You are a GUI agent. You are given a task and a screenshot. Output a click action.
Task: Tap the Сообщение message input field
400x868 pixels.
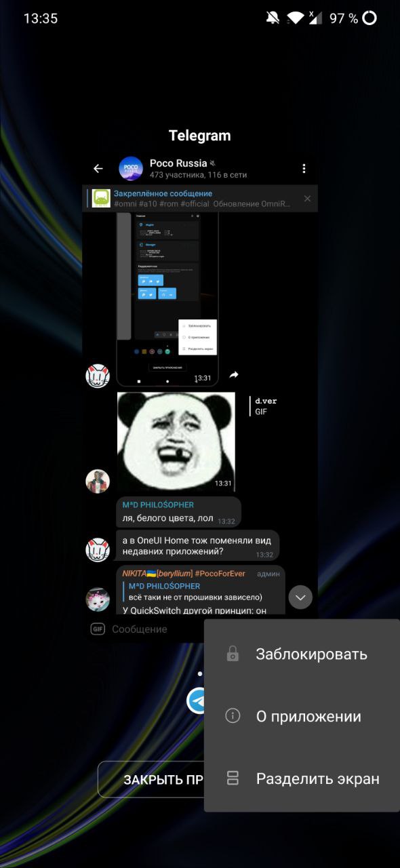(140, 629)
